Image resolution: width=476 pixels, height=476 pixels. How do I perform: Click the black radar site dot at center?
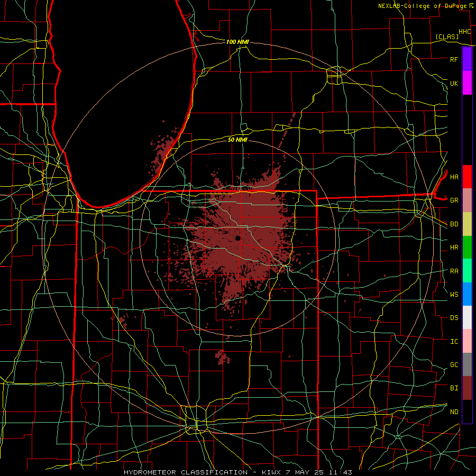tap(237, 239)
